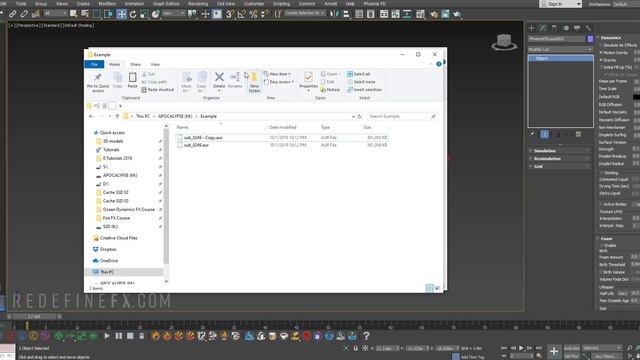Toggle the 3D Snaps icon
The height and width of the screenshot is (360, 640).
click(230, 14)
